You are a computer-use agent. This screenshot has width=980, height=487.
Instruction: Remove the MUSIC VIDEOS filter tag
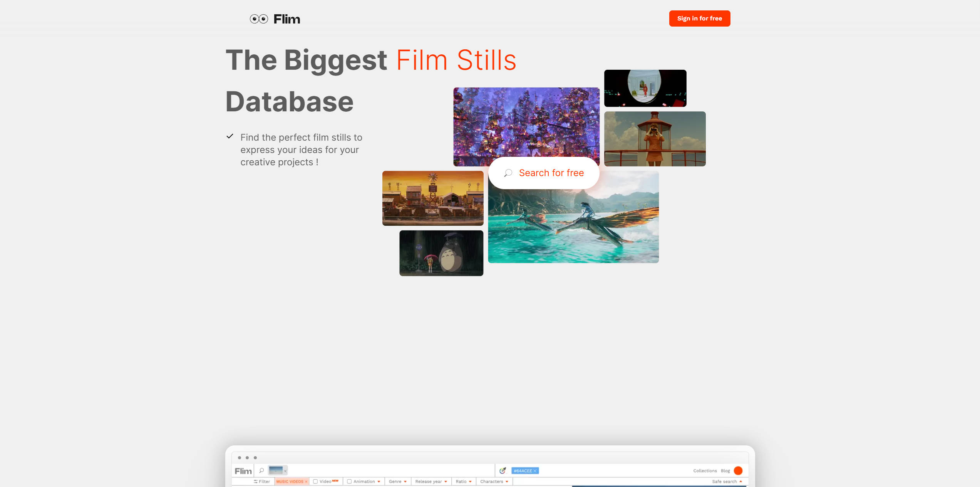tap(306, 482)
